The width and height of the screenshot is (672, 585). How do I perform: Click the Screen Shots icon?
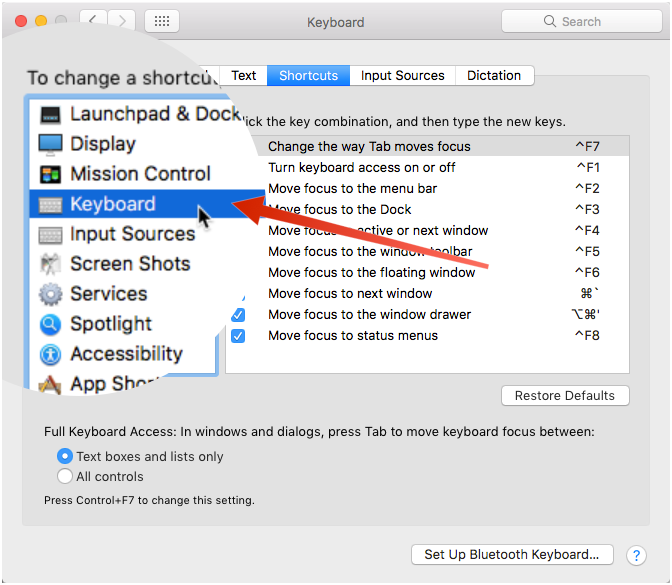coord(50,265)
